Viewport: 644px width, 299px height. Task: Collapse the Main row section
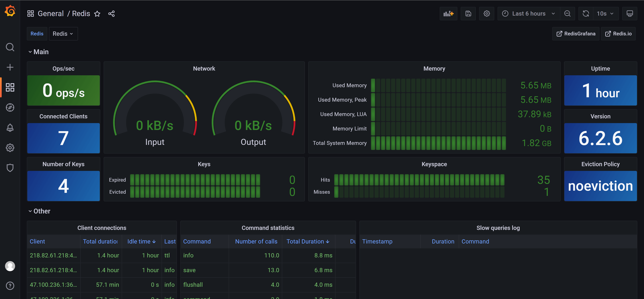[30, 52]
